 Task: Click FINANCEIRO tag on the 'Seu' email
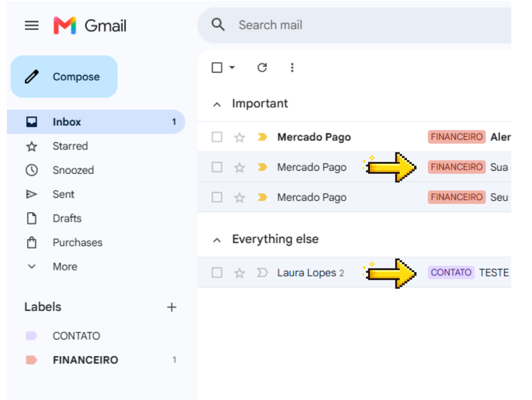click(x=457, y=197)
